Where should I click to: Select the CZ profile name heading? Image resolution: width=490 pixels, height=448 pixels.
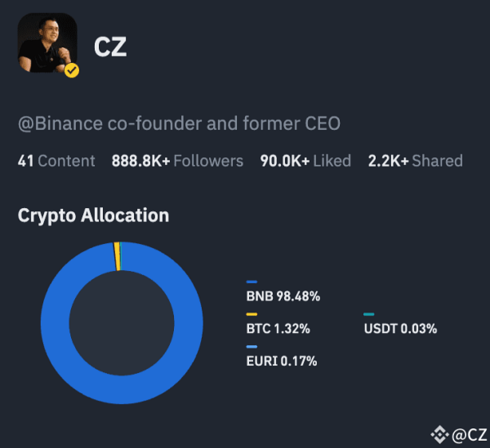pyautogui.click(x=110, y=47)
